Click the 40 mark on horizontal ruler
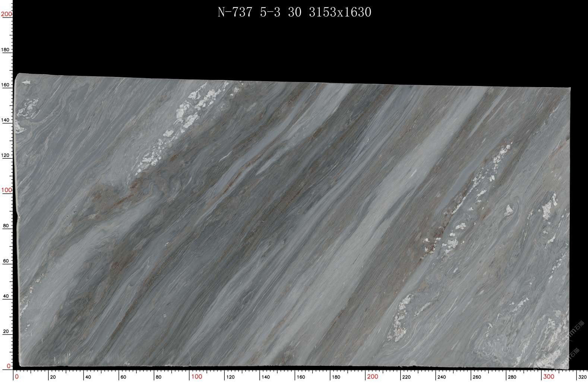 point(88,377)
